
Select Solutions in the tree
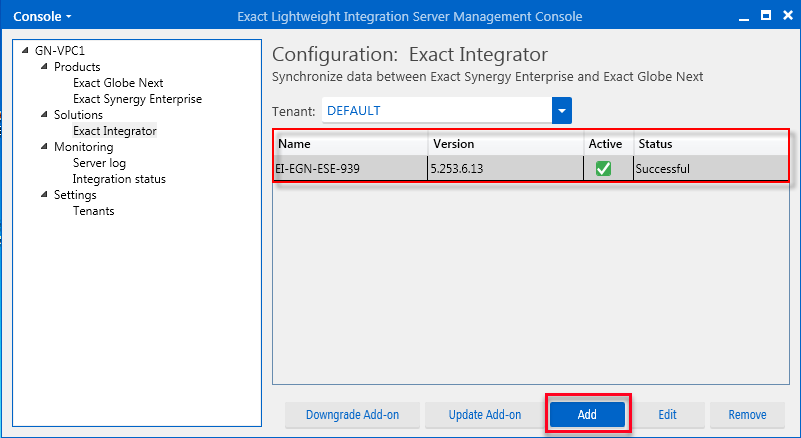(78, 114)
